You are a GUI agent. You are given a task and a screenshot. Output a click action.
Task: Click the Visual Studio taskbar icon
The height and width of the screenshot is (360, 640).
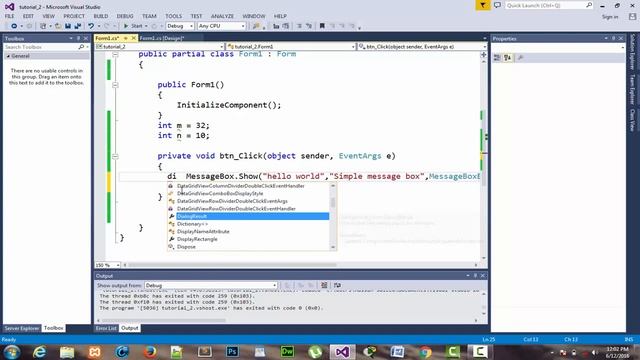(342, 352)
